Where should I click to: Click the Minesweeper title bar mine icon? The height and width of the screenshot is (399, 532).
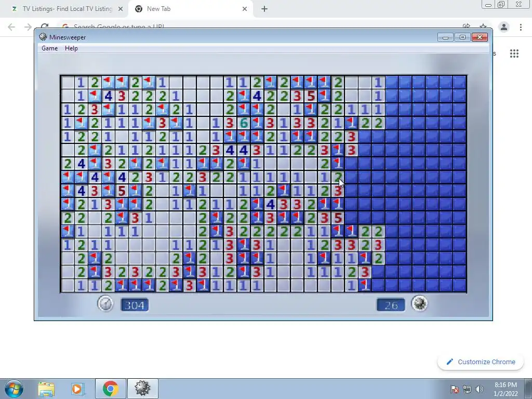tap(43, 37)
